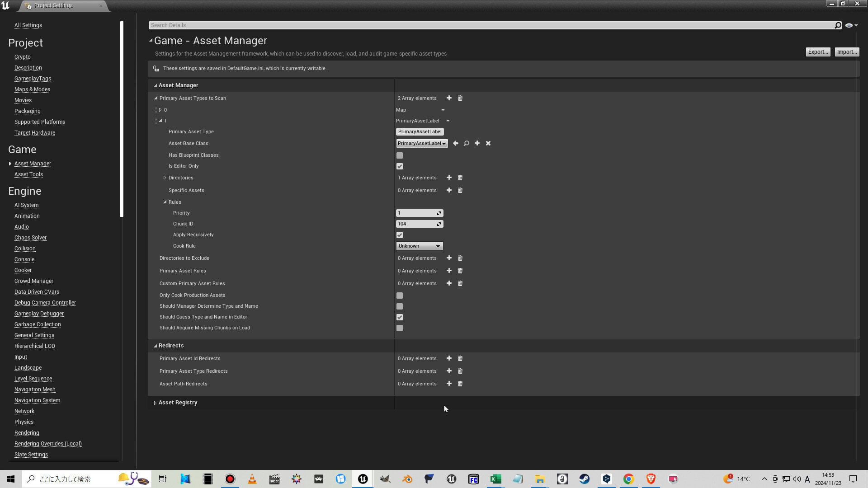This screenshot has height=488, width=868.
Task: Enable Only Cook Production Assets
Action: (x=400, y=296)
